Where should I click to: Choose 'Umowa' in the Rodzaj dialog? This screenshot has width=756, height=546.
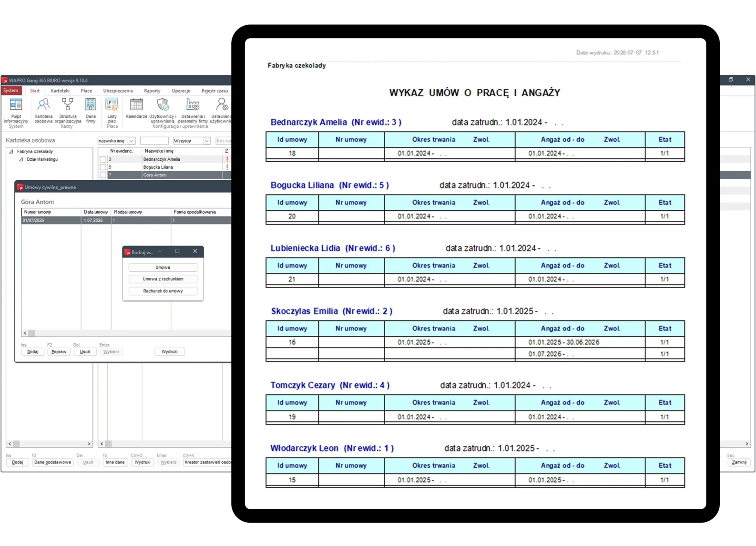point(163,268)
